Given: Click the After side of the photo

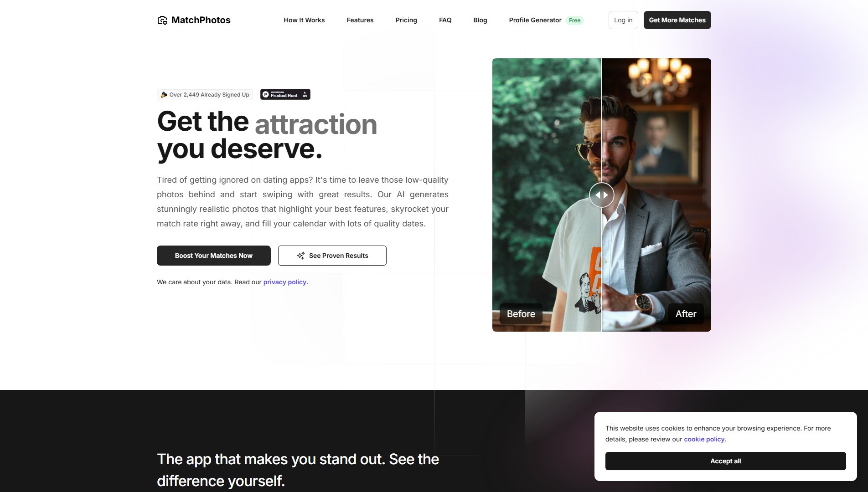Looking at the screenshot, I should [x=656, y=195].
